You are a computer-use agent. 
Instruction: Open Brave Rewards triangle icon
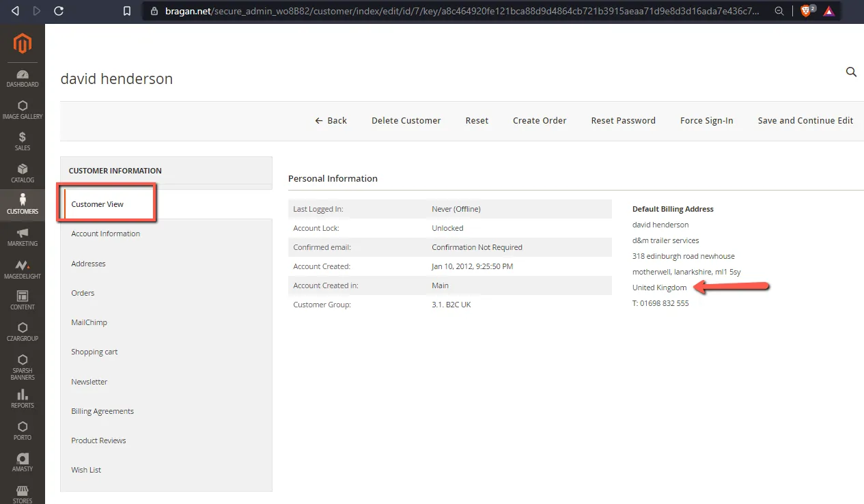829,11
